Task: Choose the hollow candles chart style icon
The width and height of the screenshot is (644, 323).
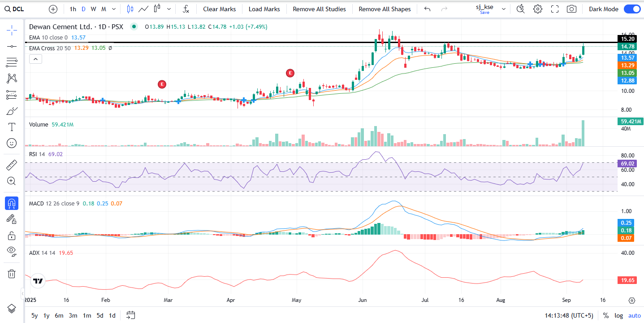Action: click(x=157, y=9)
